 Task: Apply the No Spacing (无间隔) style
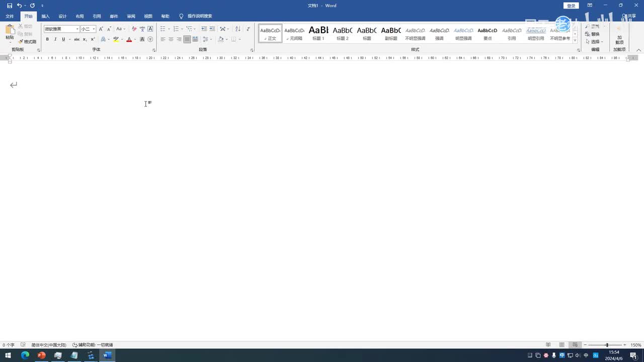294,33
